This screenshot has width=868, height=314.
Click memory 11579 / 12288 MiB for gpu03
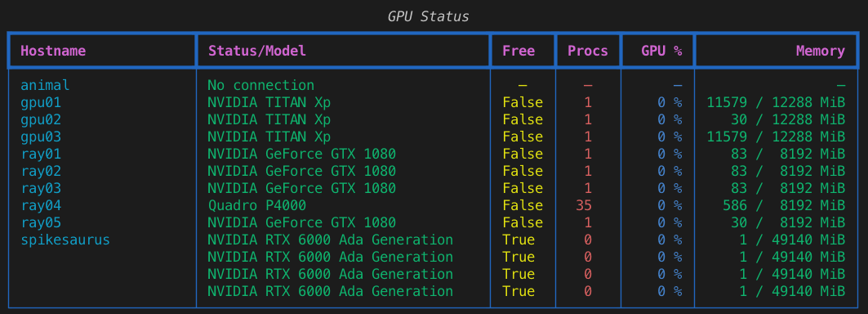pyautogui.click(x=776, y=137)
